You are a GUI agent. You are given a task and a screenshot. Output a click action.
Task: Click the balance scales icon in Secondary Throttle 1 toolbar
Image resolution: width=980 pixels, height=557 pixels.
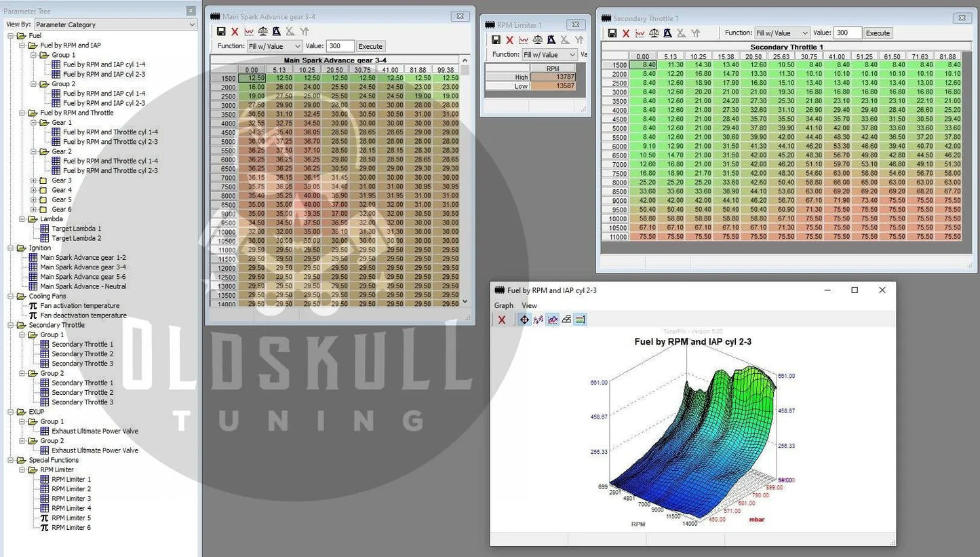(x=654, y=33)
